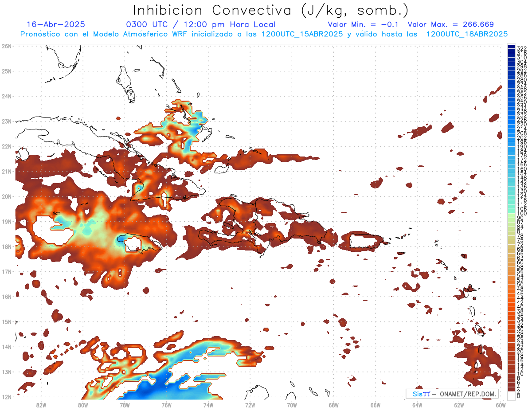Click the 18N latitude label
This screenshot has width=532, height=411.
[x=6, y=246]
